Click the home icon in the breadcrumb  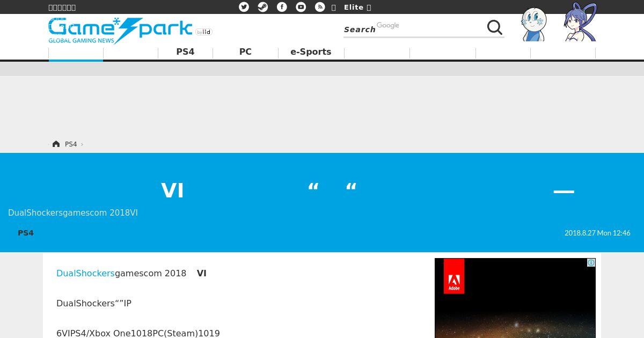coord(56,144)
